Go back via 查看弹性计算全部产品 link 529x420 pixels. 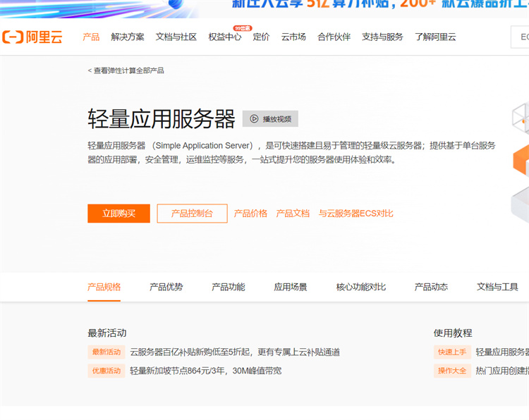tap(127, 70)
